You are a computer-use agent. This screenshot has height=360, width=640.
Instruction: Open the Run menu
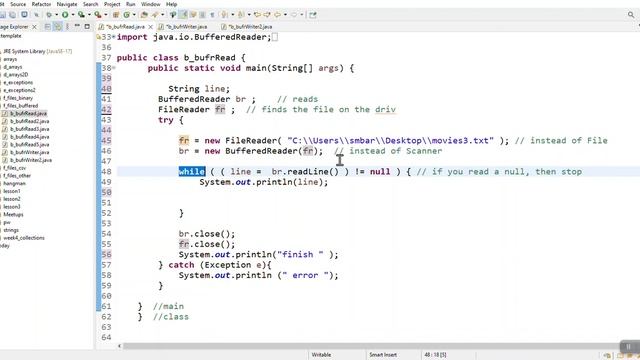pyautogui.click(x=131, y=4)
